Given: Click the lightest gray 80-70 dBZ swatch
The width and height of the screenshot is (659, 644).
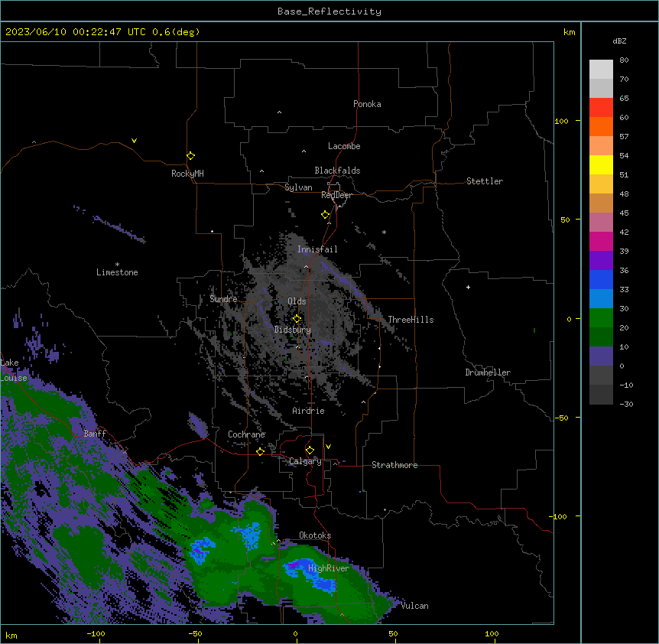Looking at the screenshot, I should 601,70.
